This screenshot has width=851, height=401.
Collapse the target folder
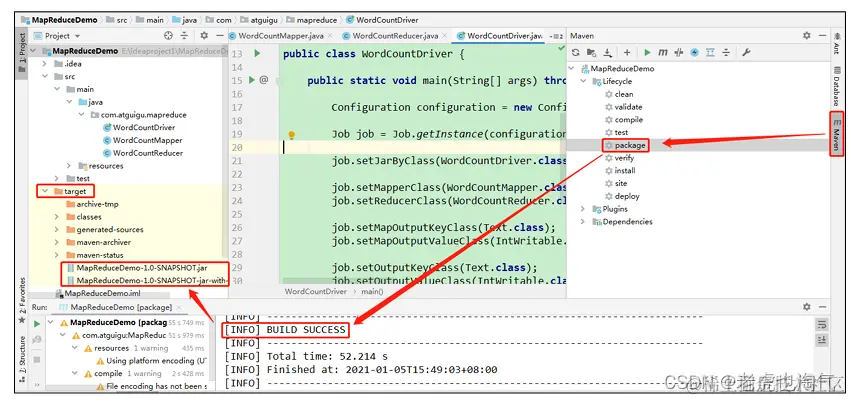click(x=45, y=191)
